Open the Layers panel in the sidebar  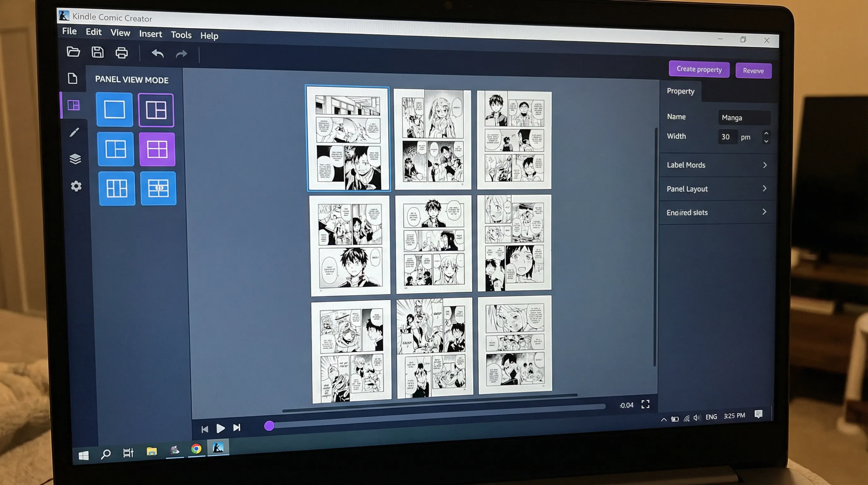point(75,159)
